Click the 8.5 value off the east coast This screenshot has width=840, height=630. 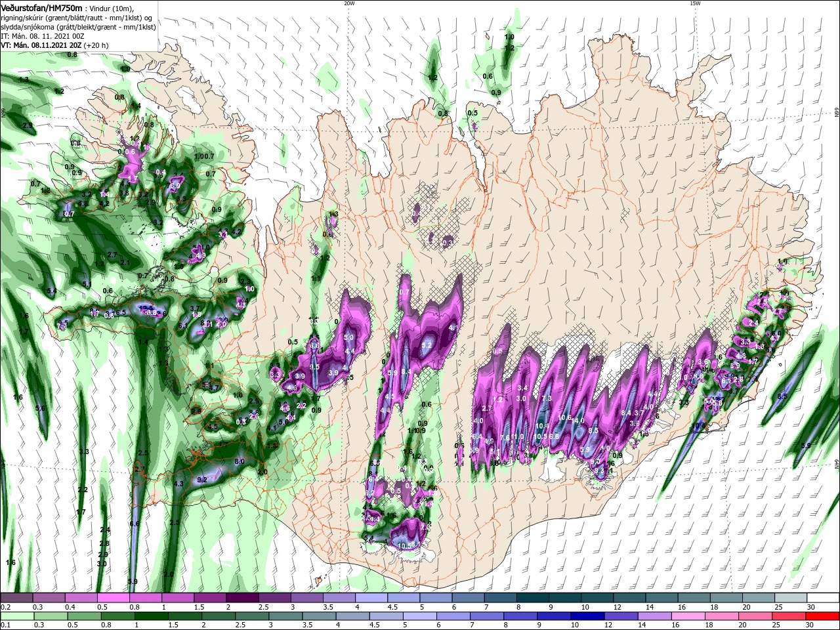[x=782, y=396]
